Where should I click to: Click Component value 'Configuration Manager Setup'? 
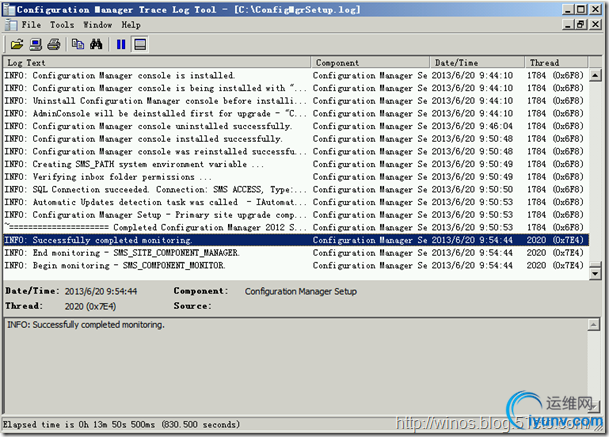coord(301,291)
